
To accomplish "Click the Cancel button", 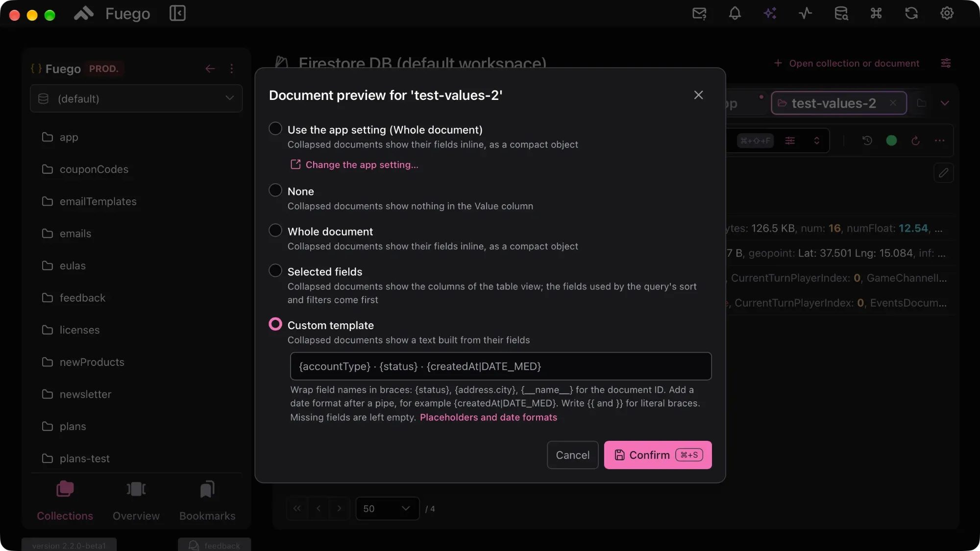I will coord(572,455).
